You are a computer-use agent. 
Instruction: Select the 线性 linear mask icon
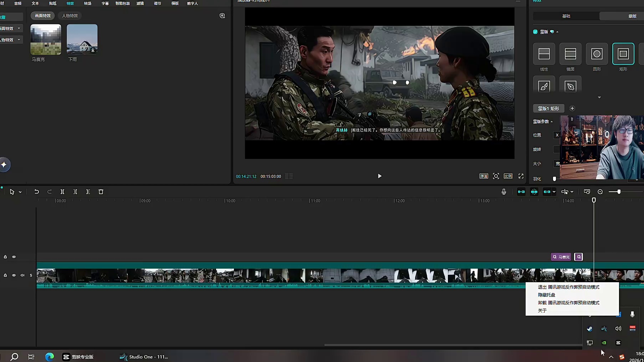(x=544, y=54)
